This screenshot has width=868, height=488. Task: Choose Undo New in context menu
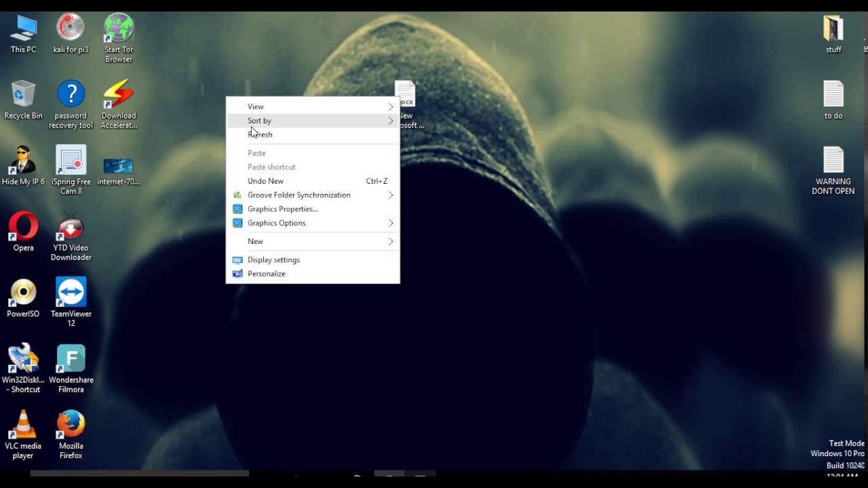tap(313, 181)
